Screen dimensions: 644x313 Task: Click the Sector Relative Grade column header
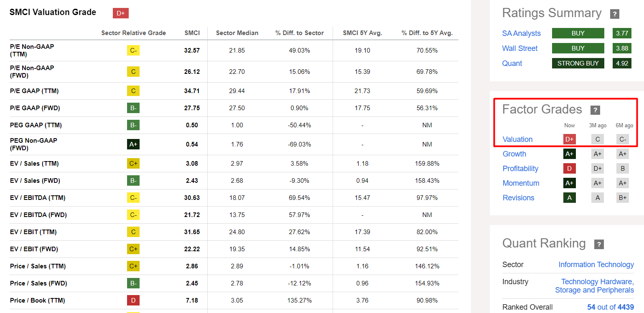pos(133,33)
